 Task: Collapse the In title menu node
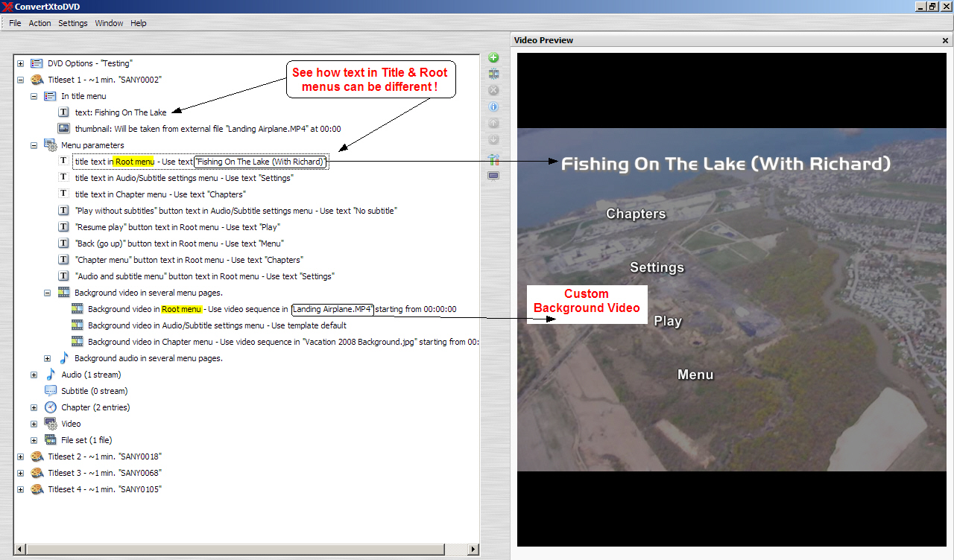34,96
